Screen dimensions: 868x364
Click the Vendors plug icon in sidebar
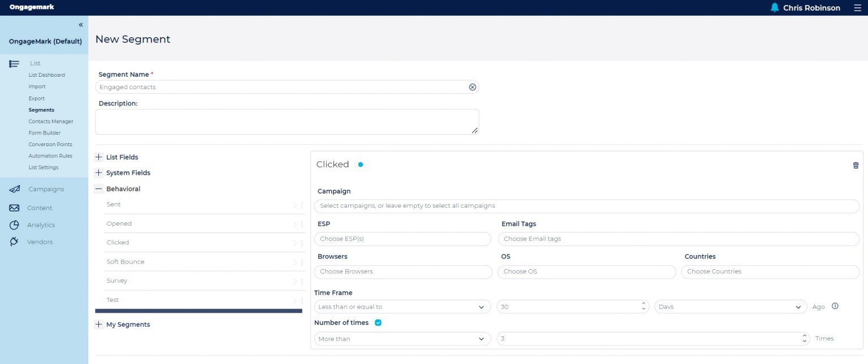click(x=15, y=242)
